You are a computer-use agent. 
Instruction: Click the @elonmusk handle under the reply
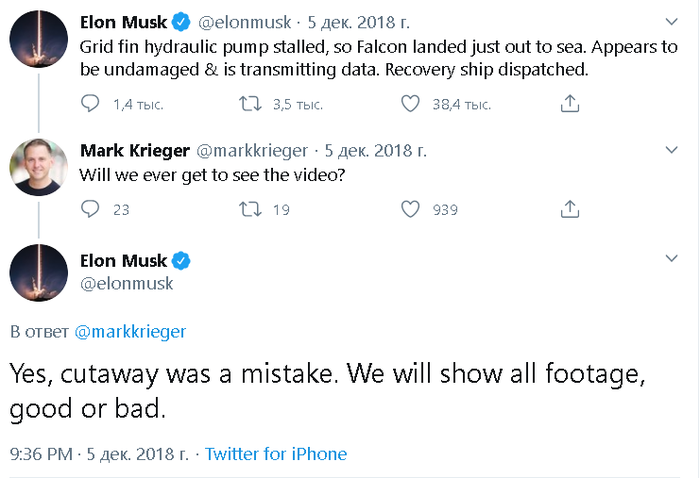(x=126, y=283)
